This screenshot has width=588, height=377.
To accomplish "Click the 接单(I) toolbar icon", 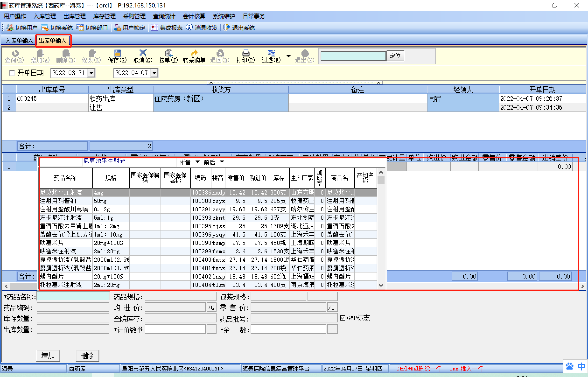I will 168,53.
